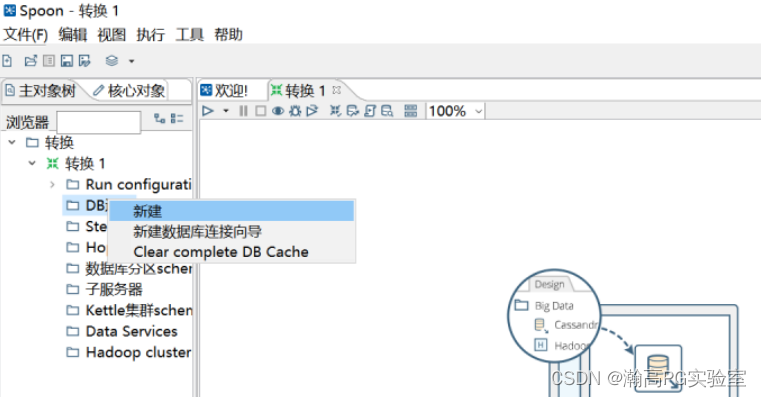Switch to the 欢迎! tab

pos(231,91)
